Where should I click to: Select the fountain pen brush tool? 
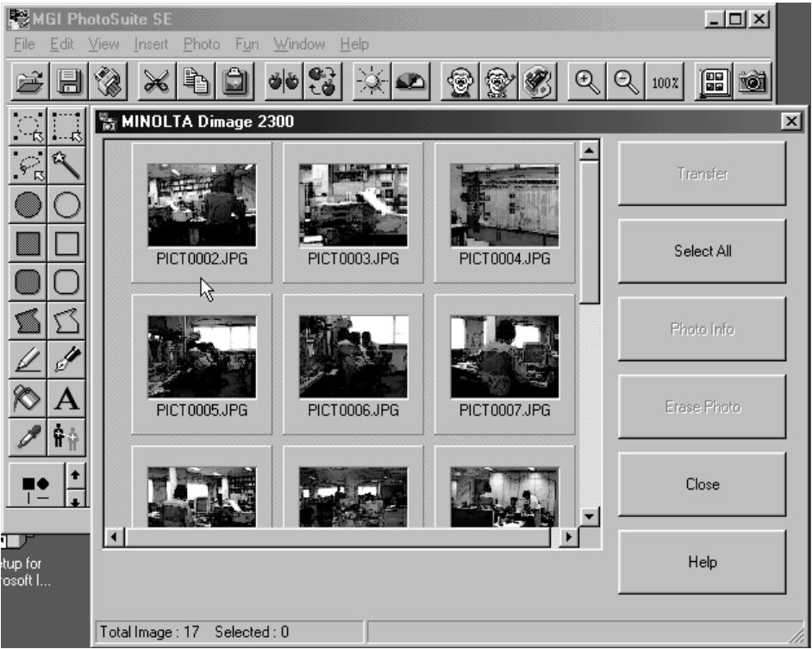[x=66, y=359]
